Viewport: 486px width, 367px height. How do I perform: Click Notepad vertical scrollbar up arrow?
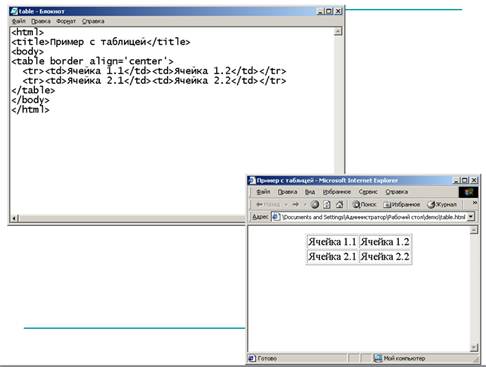[338, 32]
